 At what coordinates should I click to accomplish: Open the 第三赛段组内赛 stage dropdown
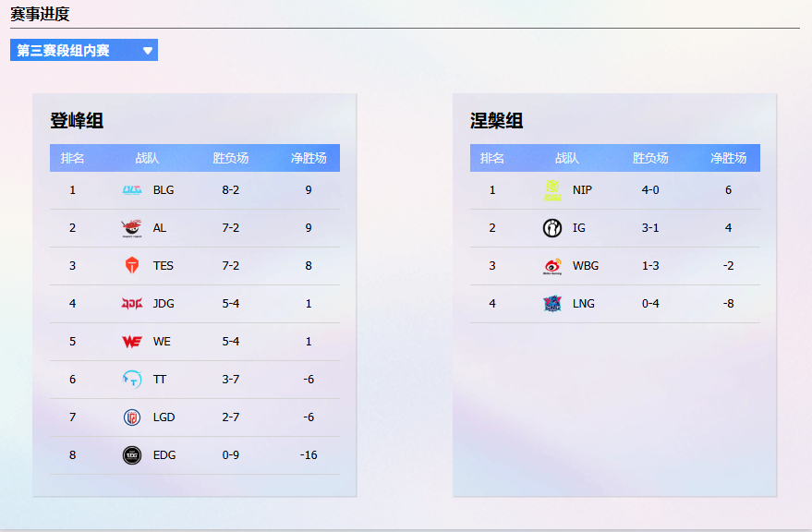pos(84,50)
